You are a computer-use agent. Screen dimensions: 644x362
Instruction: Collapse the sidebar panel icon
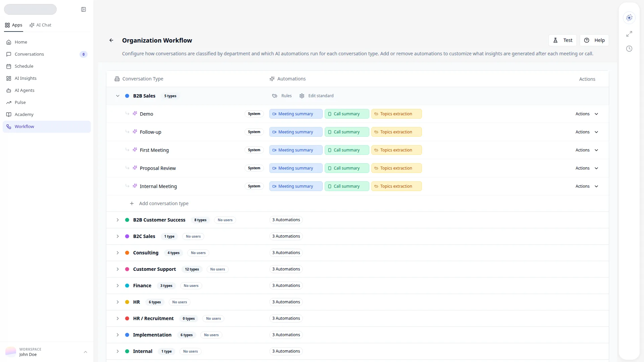[x=84, y=9]
